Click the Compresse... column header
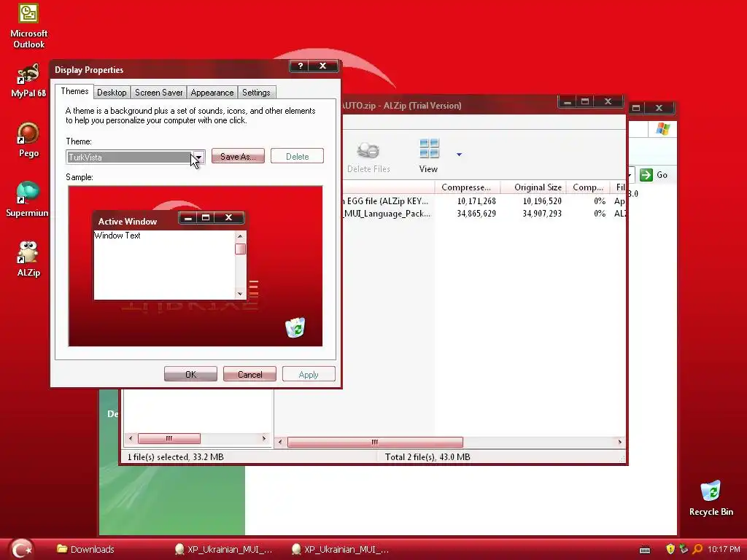Image resolution: width=747 pixels, height=560 pixels. pyautogui.click(x=467, y=187)
